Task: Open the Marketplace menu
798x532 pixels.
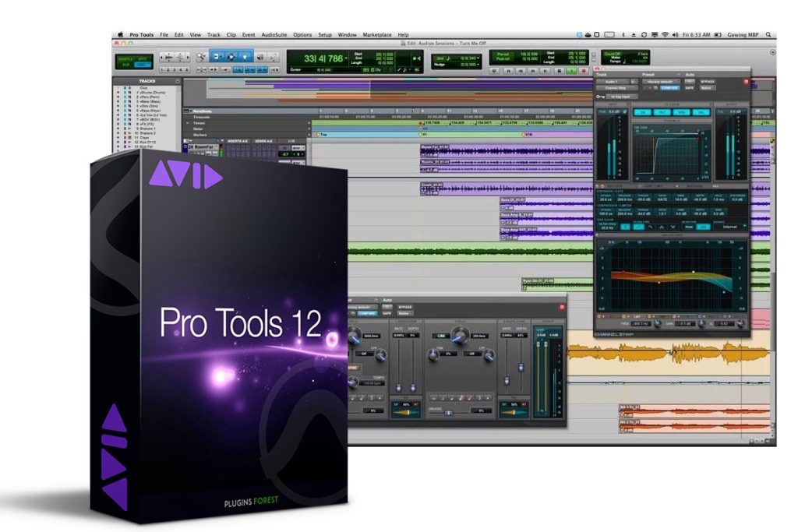Action: pyautogui.click(x=377, y=35)
